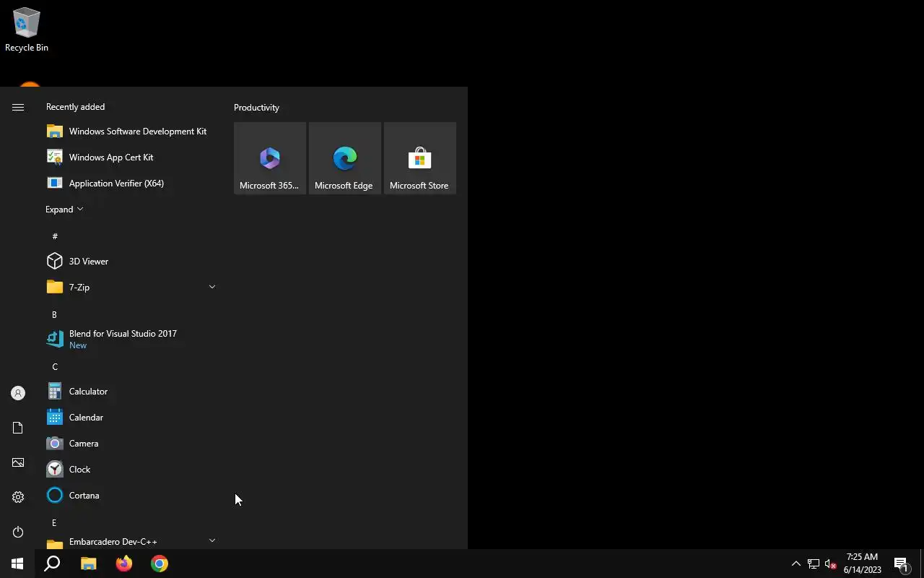Click the Microsoft 365 tile
The width and height of the screenshot is (924, 578).
(270, 158)
